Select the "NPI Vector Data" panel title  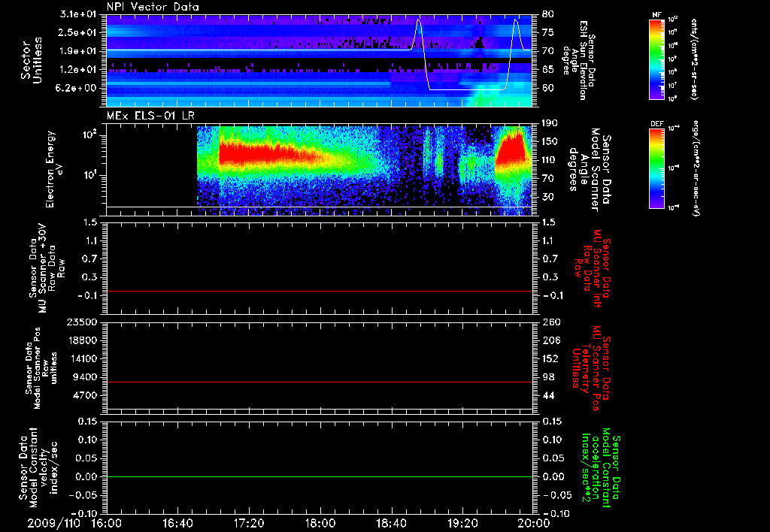click(153, 7)
